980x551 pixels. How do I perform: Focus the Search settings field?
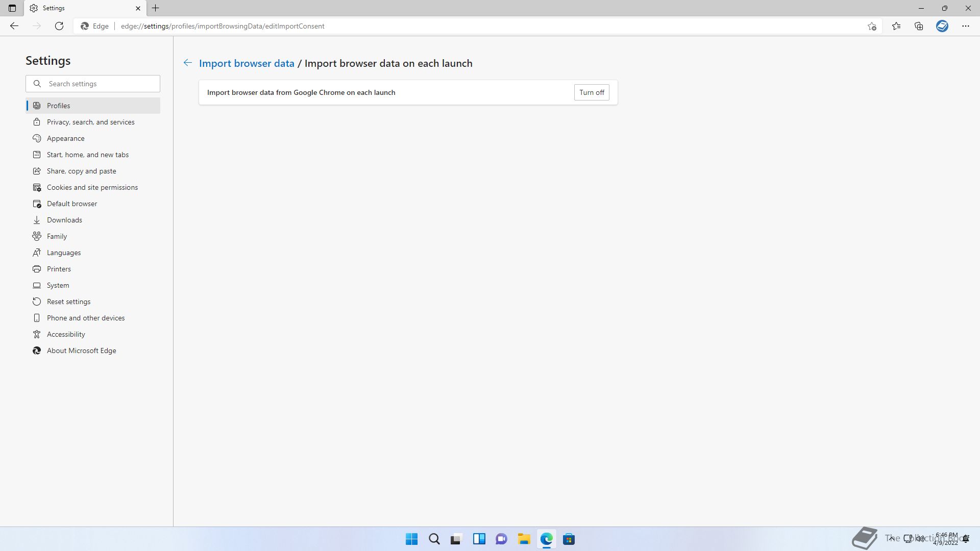pyautogui.click(x=93, y=84)
